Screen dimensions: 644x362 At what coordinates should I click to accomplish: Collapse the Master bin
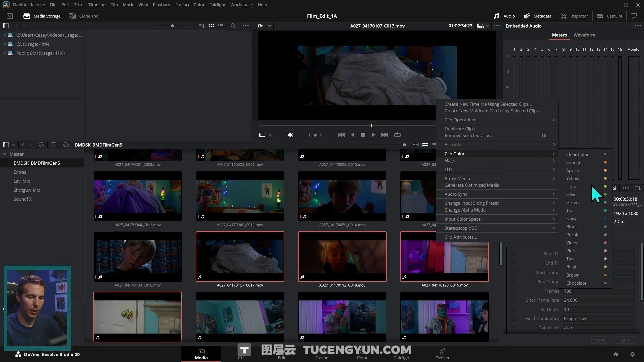(5, 154)
